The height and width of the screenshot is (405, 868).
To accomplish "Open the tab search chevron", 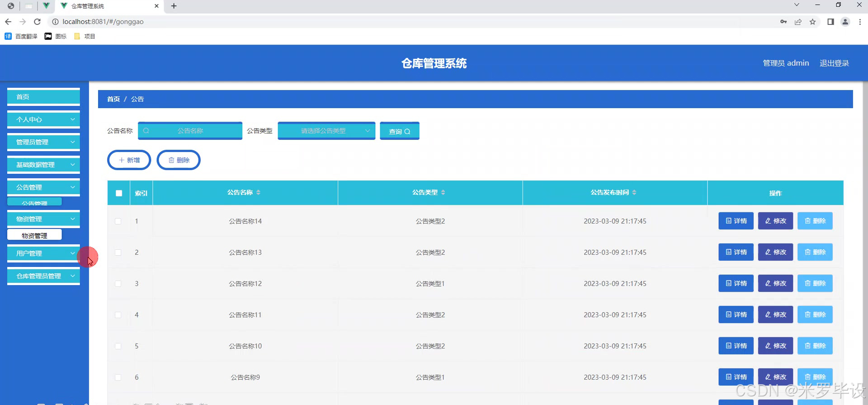I will pyautogui.click(x=797, y=5).
